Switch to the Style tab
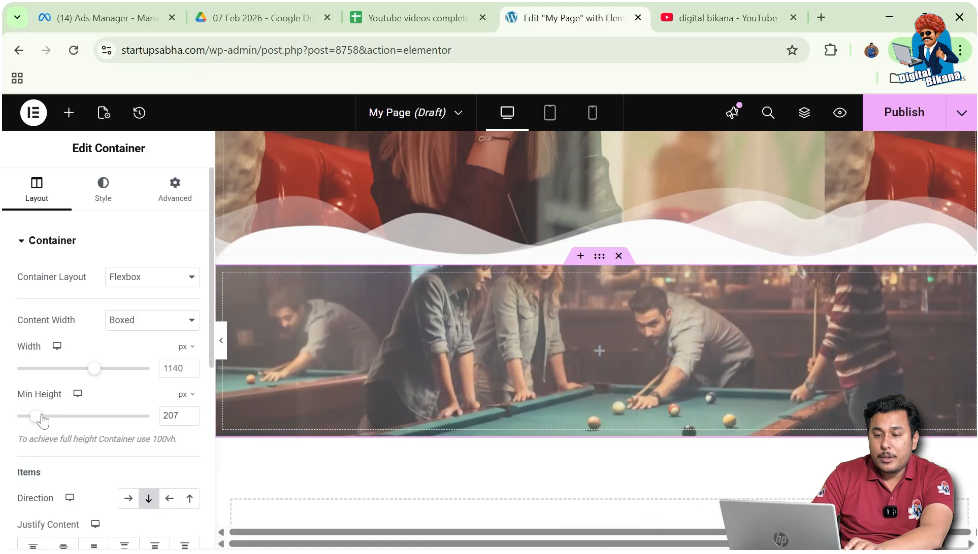This screenshot has width=978, height=554. (103, 189)
